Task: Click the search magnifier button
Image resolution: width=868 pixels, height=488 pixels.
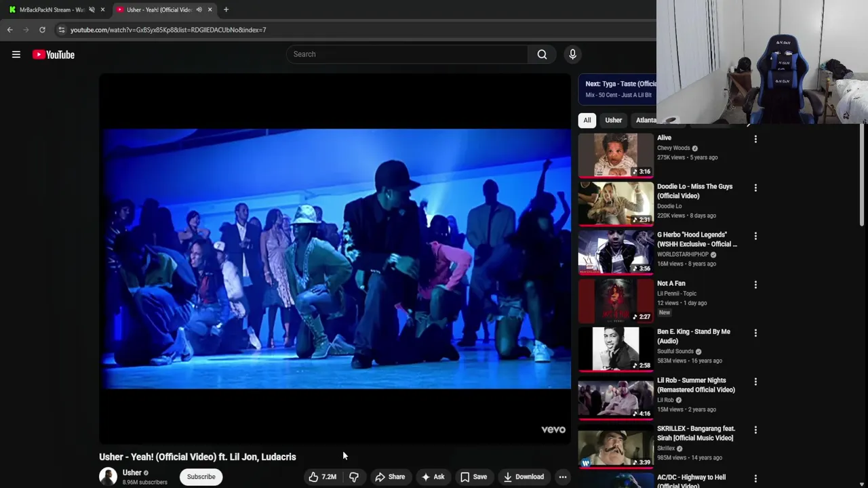Action: pyautogui.click(x=542, y=54)
